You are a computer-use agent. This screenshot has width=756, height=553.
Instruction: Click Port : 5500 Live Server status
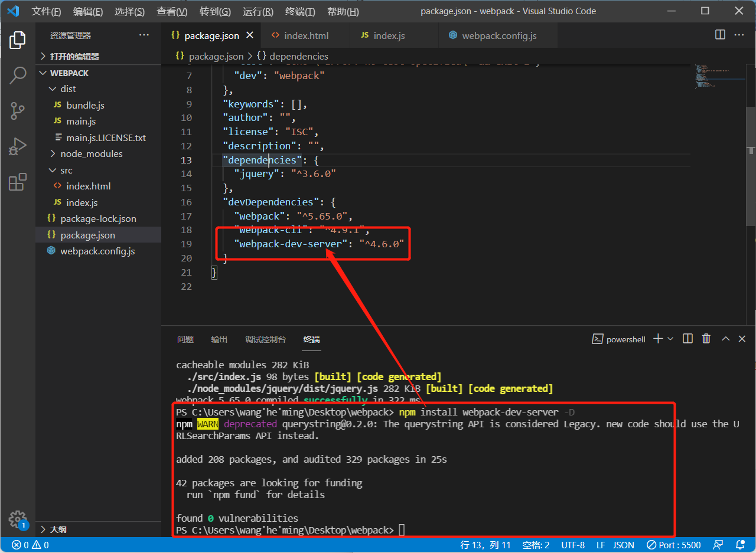click(x=674, y=545)
